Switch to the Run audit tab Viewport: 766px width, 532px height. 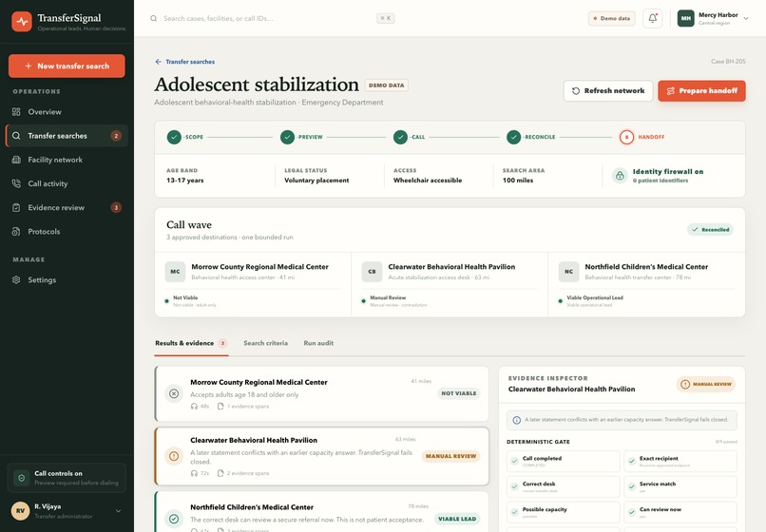click(x=318, y=344)
